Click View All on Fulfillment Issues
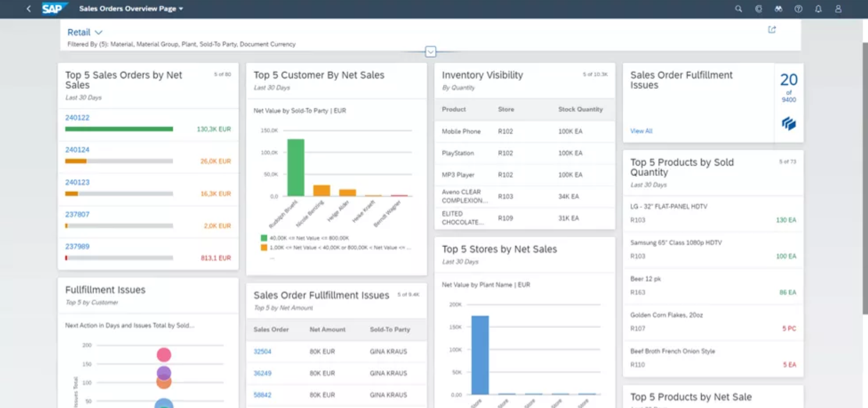 641,131
